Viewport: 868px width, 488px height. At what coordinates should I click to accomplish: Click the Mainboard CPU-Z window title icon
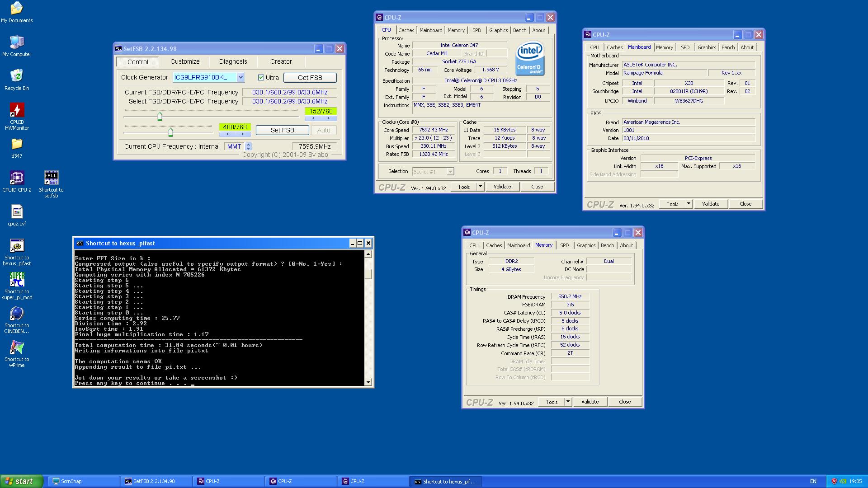point(588,34)
